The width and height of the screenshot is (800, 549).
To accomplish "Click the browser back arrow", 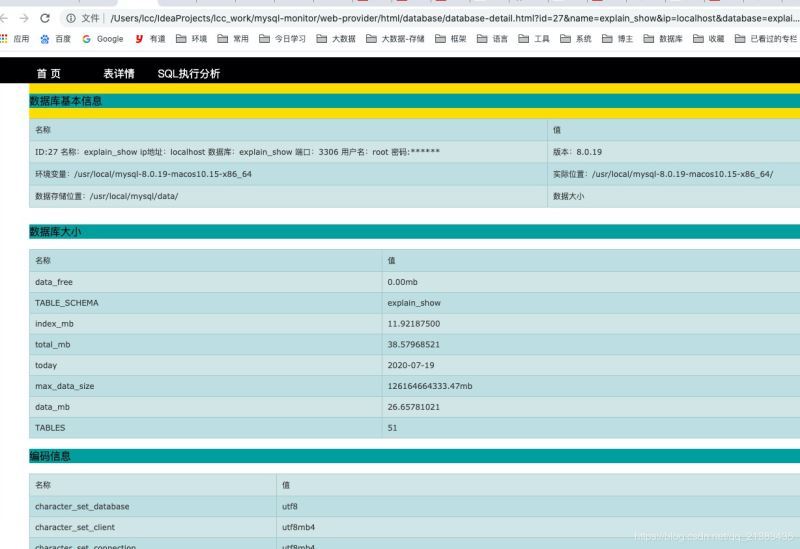I will (4, 18).
